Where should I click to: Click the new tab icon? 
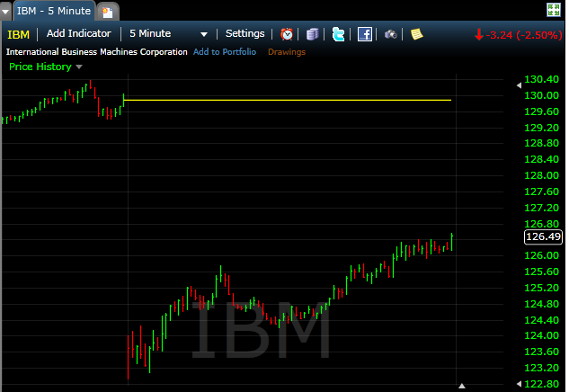pos(107,11)
